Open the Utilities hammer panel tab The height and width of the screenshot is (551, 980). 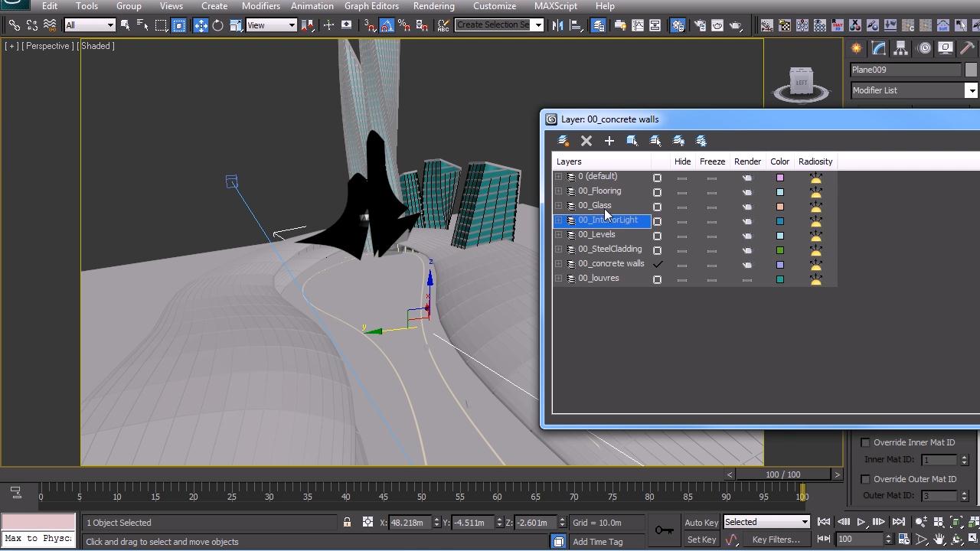point(968,48)
